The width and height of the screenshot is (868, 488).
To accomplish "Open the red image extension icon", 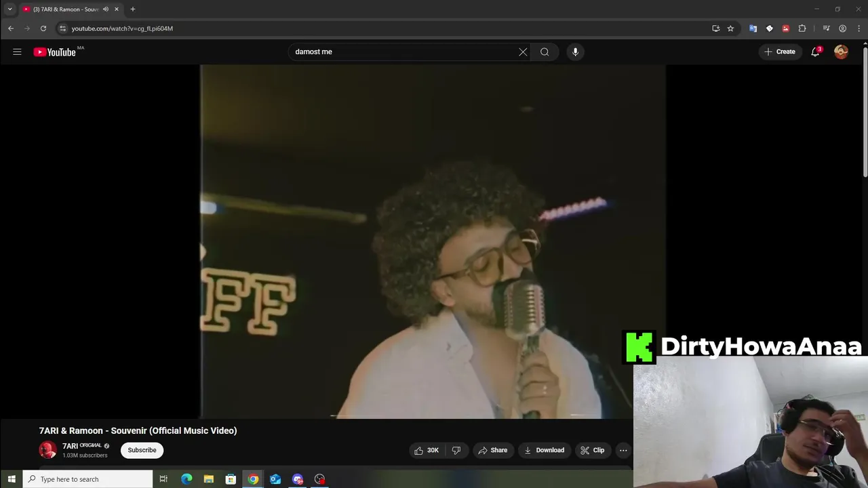I will 785,28.
